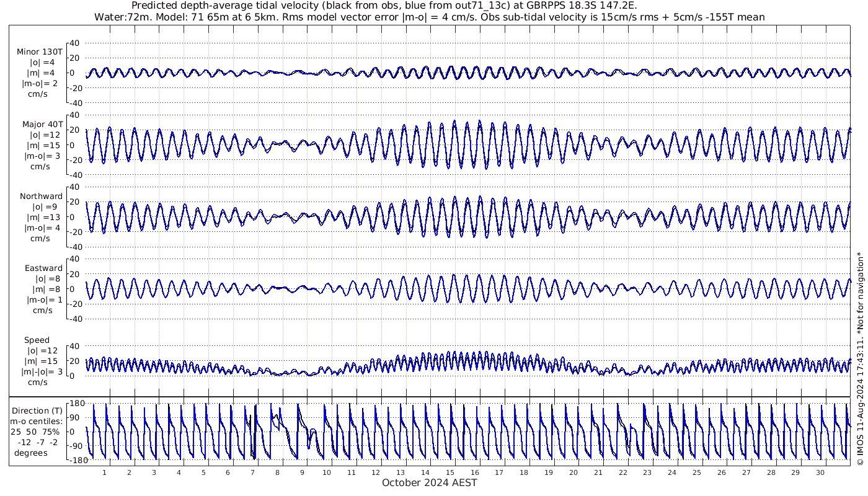
Task: Click the 'Northward' panel label
Action: pyautogui.click(x=41, y=196)
